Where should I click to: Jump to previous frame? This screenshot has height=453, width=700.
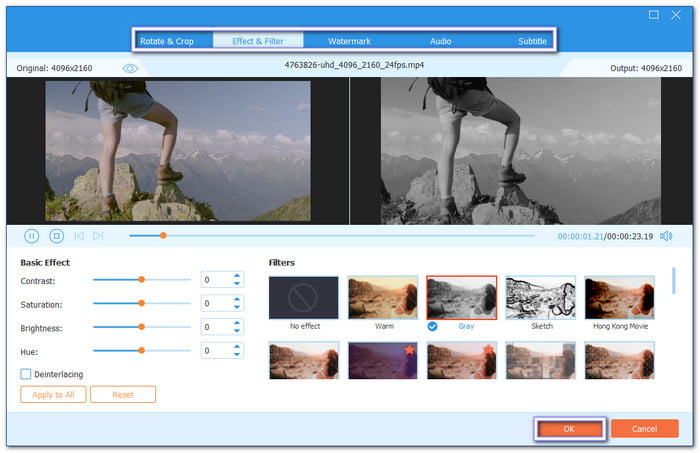[x=79, y=236]
